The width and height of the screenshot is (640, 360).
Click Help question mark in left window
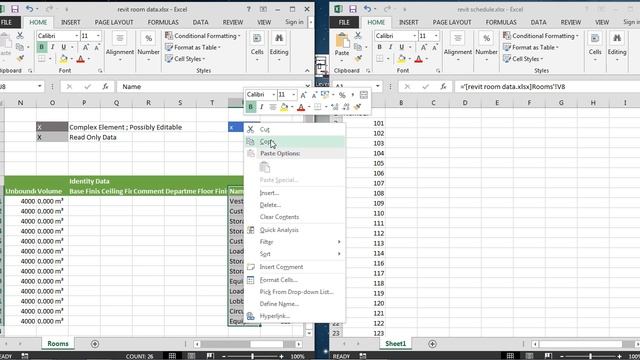[x=249, y=9]
